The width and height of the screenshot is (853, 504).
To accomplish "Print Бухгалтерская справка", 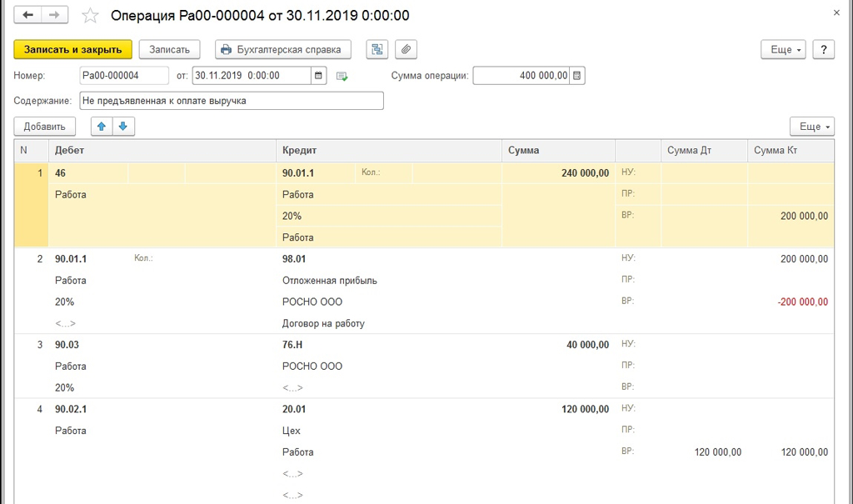I will (283, 50).
